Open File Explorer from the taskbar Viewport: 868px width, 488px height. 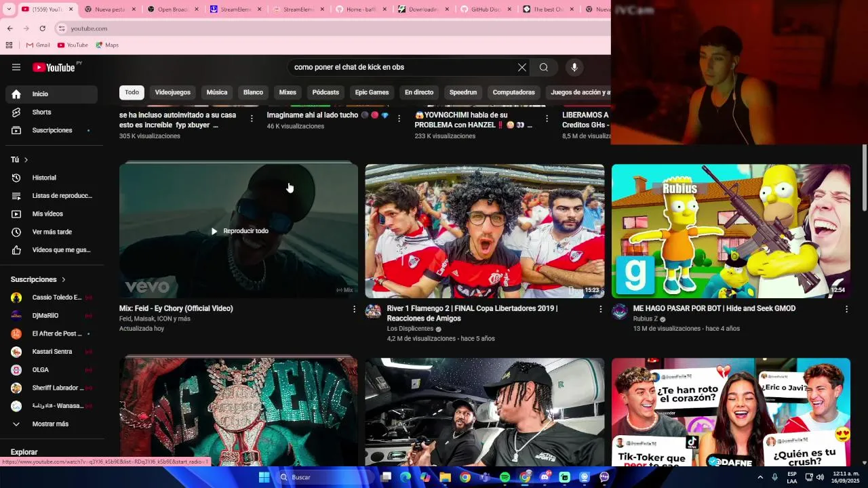[x=445, y=477]
